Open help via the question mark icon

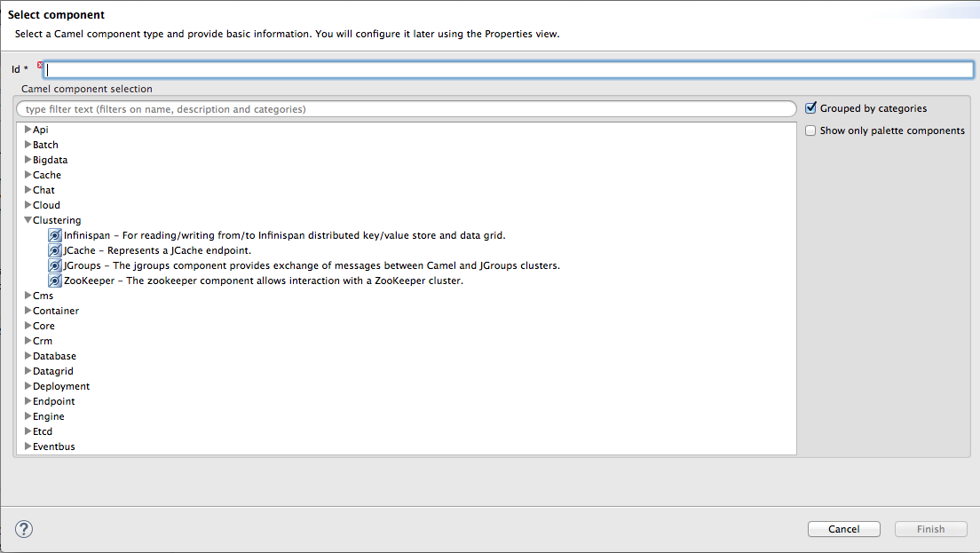pyautogui.click(x=24, y=529)
